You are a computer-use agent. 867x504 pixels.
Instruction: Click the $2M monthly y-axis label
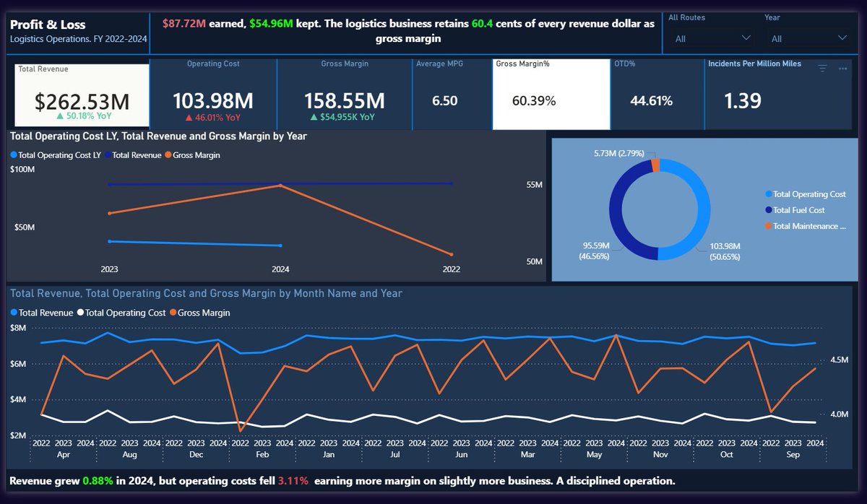coord(18,436)
